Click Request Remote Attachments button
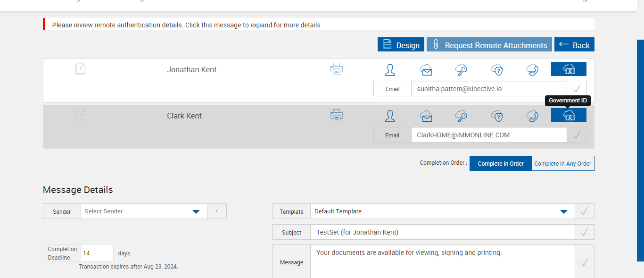The image size is (644, 278). [489, 45]
